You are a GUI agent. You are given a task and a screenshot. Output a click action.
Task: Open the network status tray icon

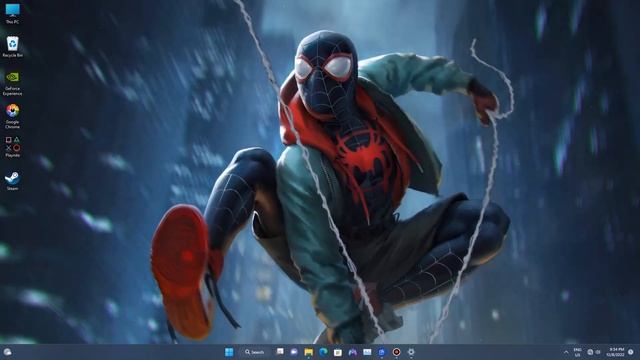coord(590,352)
